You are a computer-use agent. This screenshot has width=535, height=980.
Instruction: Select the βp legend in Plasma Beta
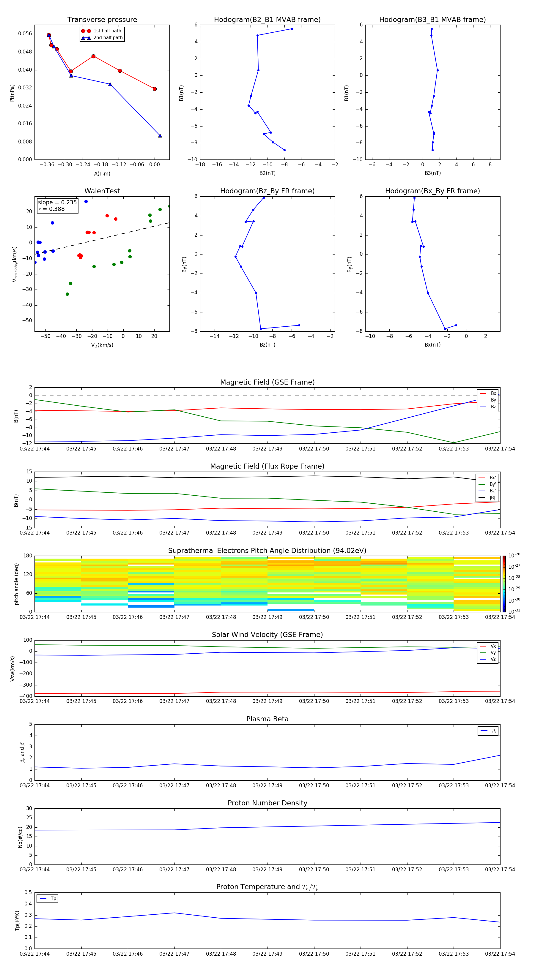(x=488, y=731)
